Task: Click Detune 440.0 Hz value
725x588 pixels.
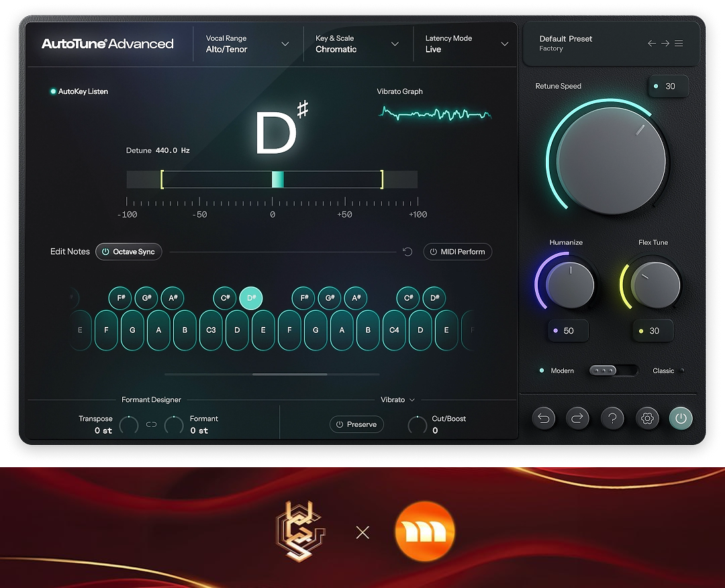Action: tap(173, 150)
